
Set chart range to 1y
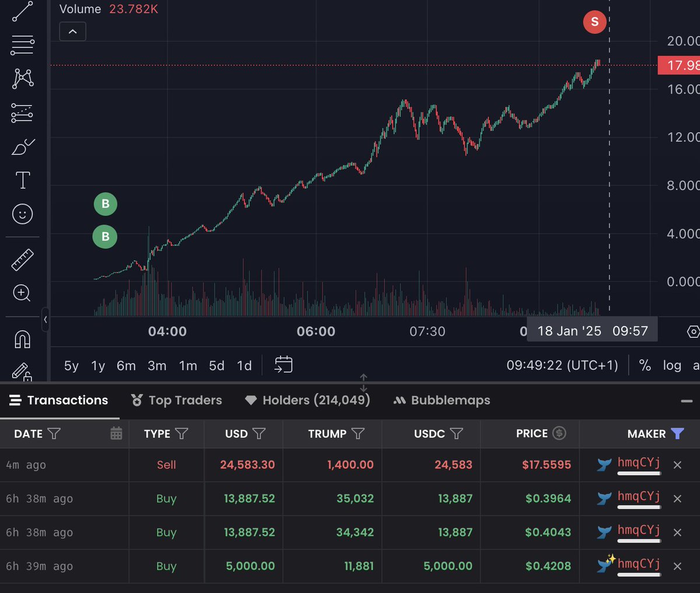point(98,366)
